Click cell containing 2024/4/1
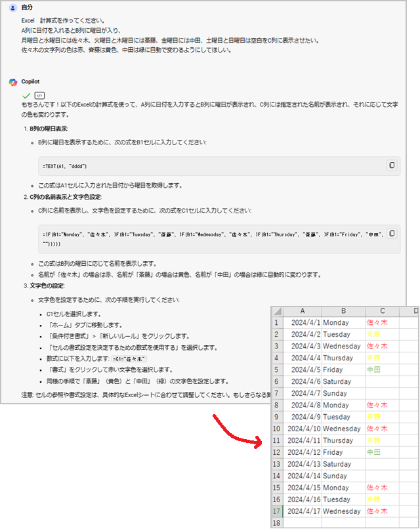The height and width of the screenshot is (529, 420). (x=303, y=322)
